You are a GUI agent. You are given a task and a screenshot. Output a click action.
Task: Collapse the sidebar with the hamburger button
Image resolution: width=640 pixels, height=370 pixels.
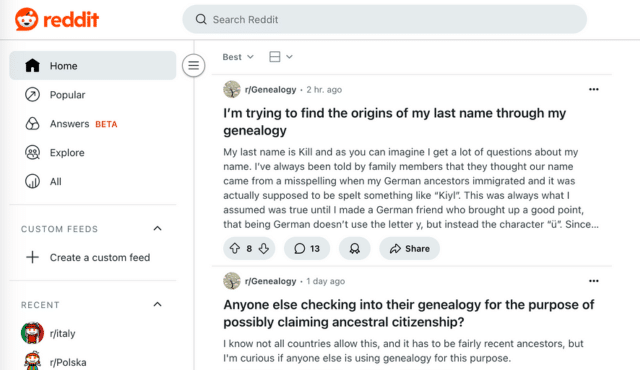coord(193,65)
